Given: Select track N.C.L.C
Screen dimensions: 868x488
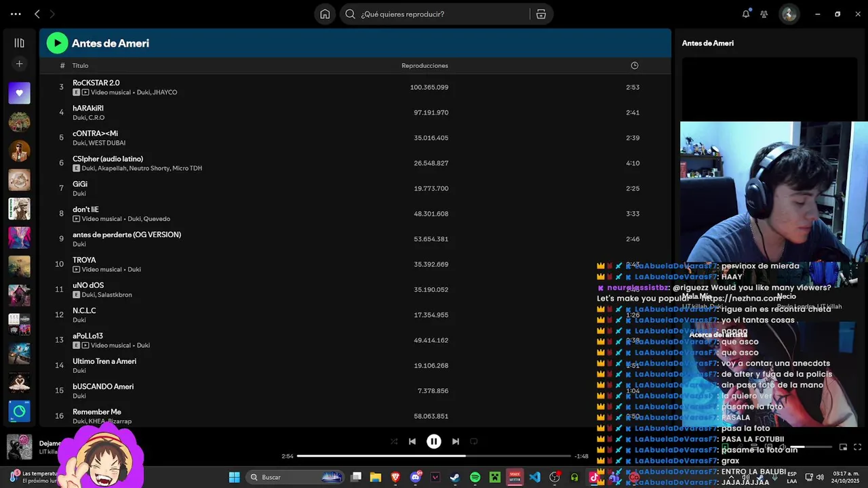Looking at the screenshot, I should (84, 310).
